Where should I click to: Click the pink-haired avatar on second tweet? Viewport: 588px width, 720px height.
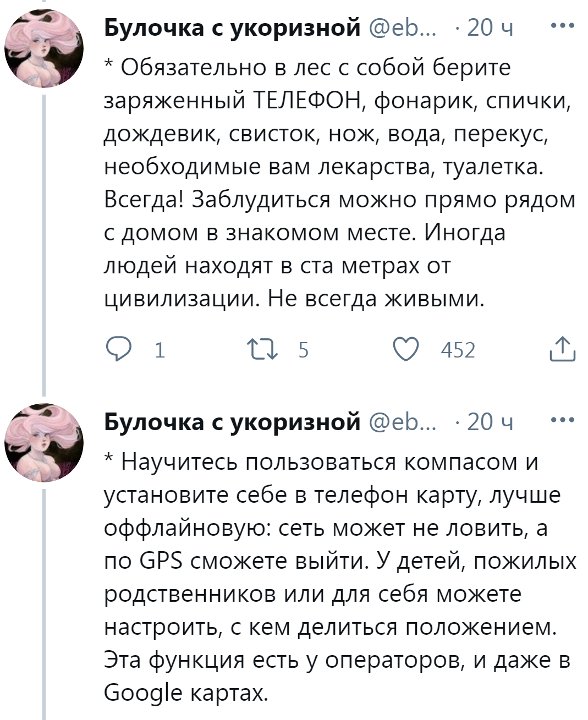point(44,443)
